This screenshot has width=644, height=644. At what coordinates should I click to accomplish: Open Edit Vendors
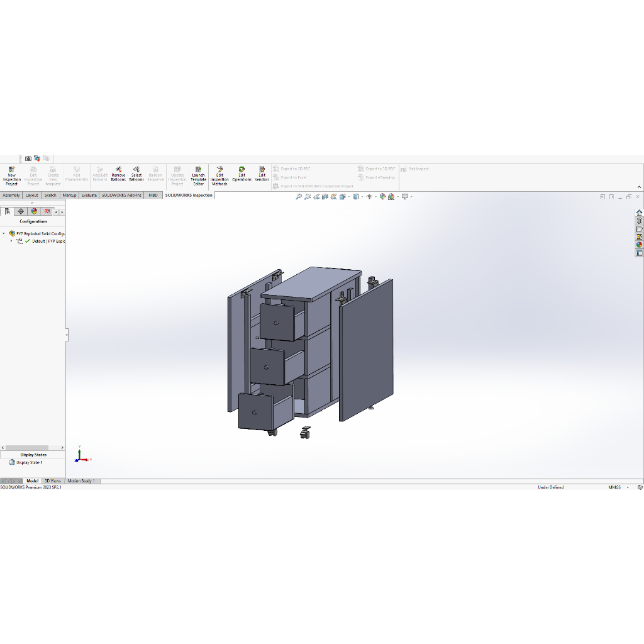click(x=262, y=174)
